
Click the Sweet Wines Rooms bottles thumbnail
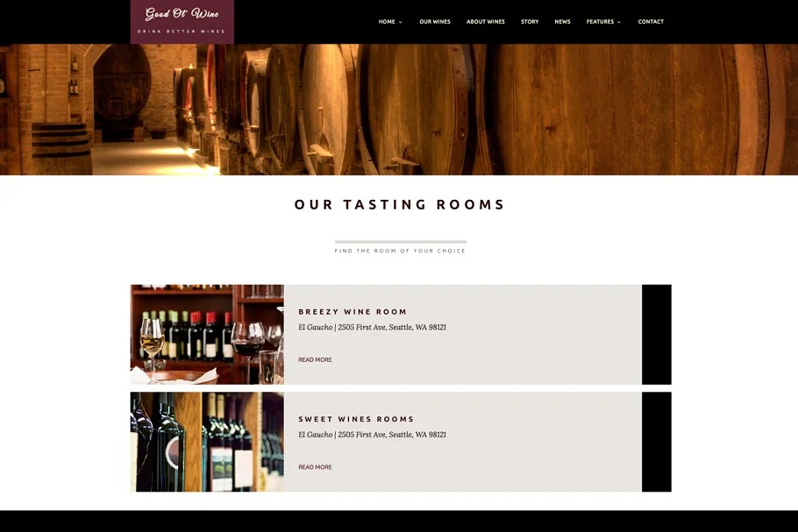pyautogui.click(x=207, y=442)
